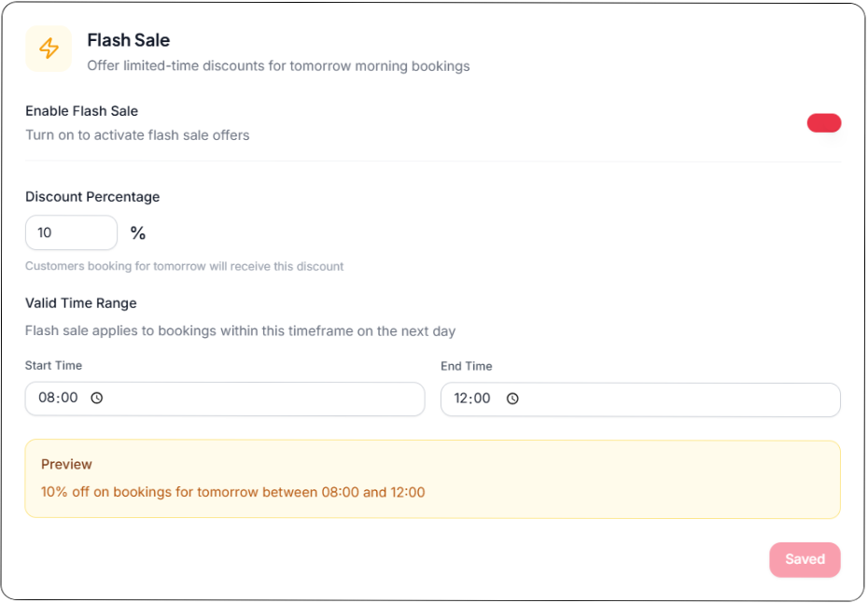This screenshot has width=868, height=603.
Task: Select the hour portion of Start Time
Action: coord(46,399)
